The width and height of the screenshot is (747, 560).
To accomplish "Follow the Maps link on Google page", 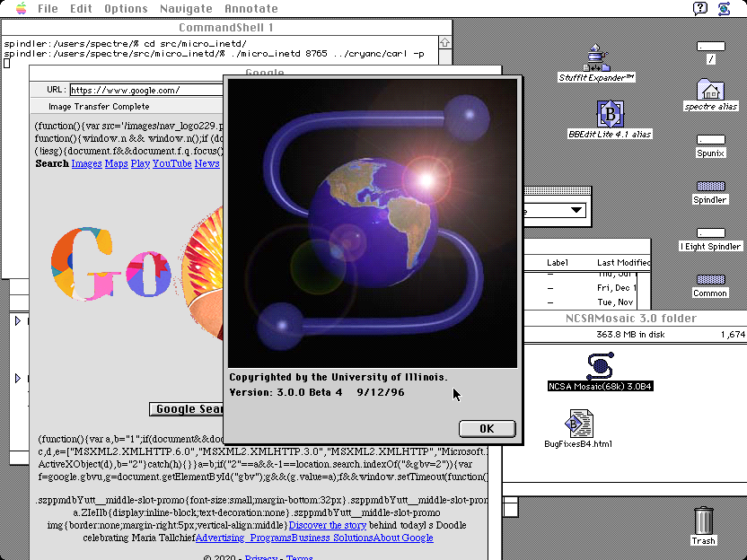I will coord(116,163).
